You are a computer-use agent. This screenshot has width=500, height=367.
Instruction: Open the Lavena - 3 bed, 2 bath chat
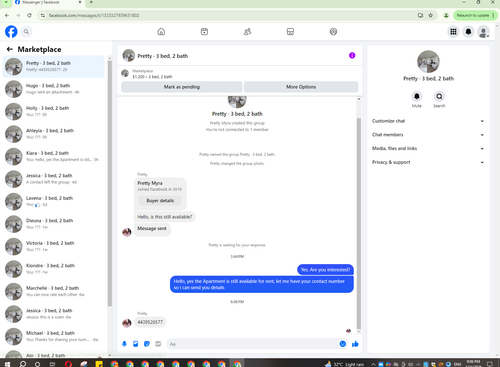click(54, 201)
